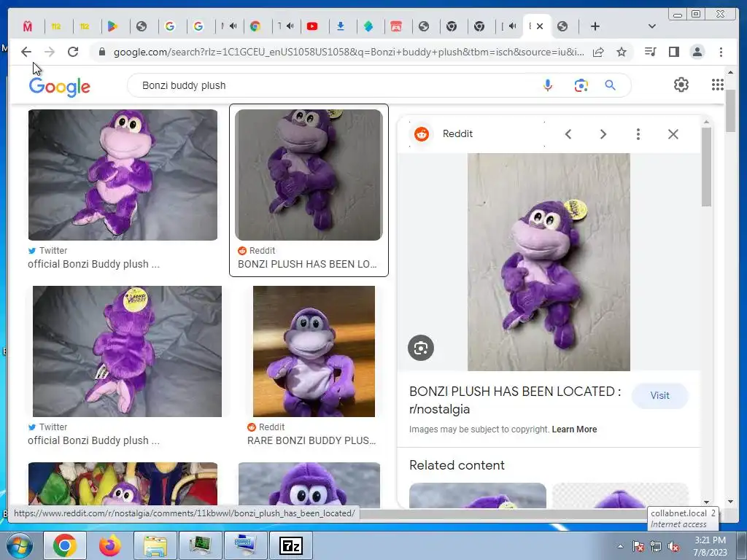This screenshot has width=747, height=560.
Task: Switch to the Google Play tab
Action: coord(112,26)
